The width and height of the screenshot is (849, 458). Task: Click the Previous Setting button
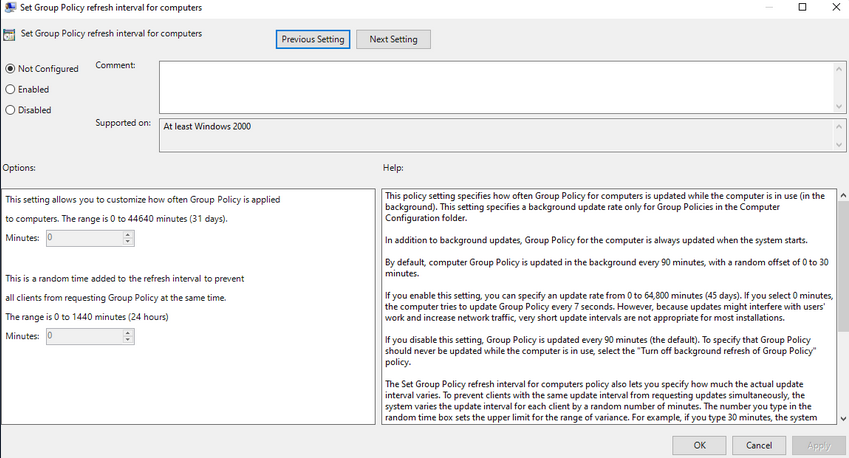[x=313, y=39]
